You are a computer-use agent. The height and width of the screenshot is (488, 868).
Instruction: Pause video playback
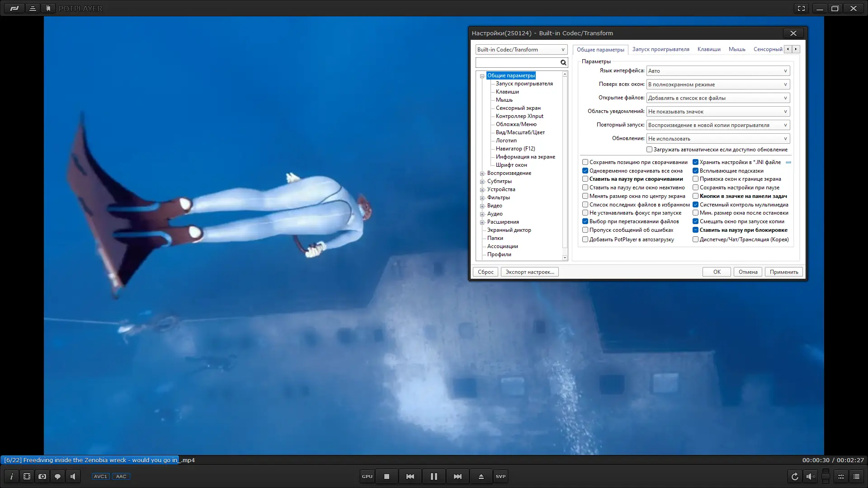click(434, 476)
